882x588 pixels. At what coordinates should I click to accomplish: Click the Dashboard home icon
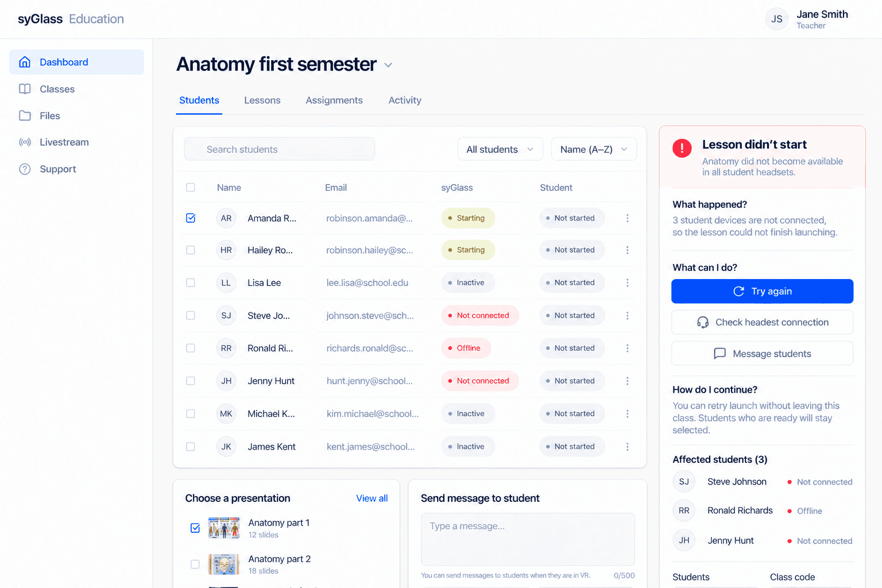pos(25,62)
